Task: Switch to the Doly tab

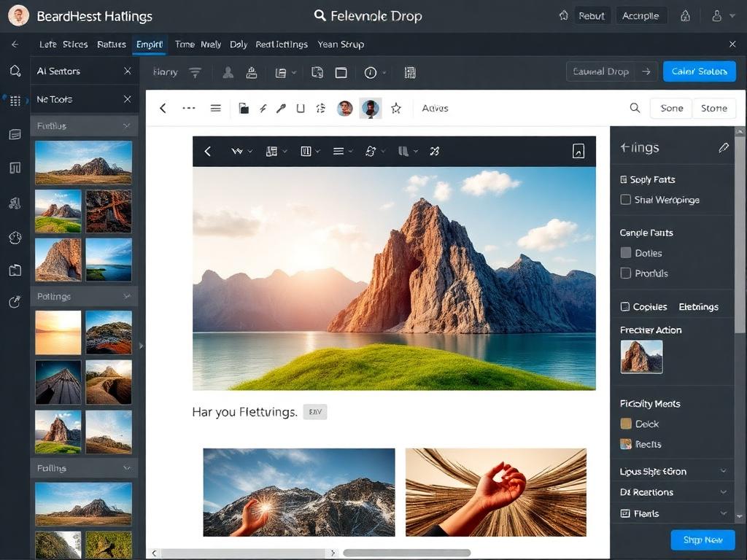Action: [x=239, y=44]
